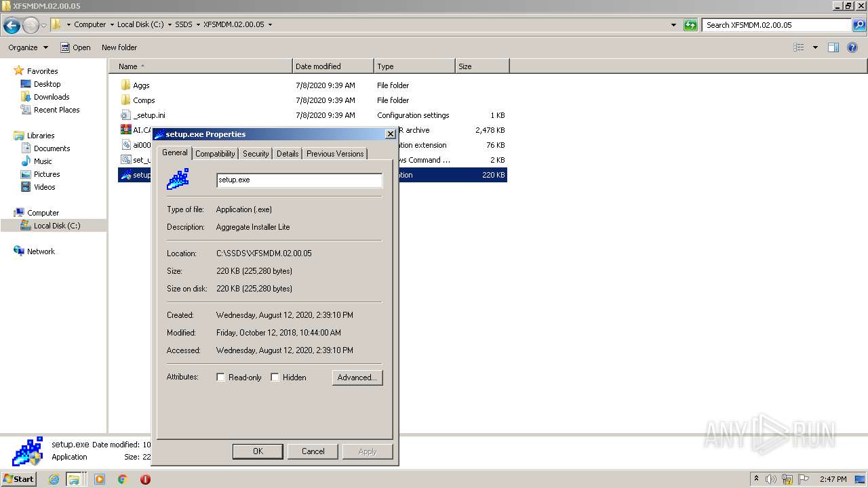Open Downloads in Favorites
868x488 pixels.
[x=52, y=97]
